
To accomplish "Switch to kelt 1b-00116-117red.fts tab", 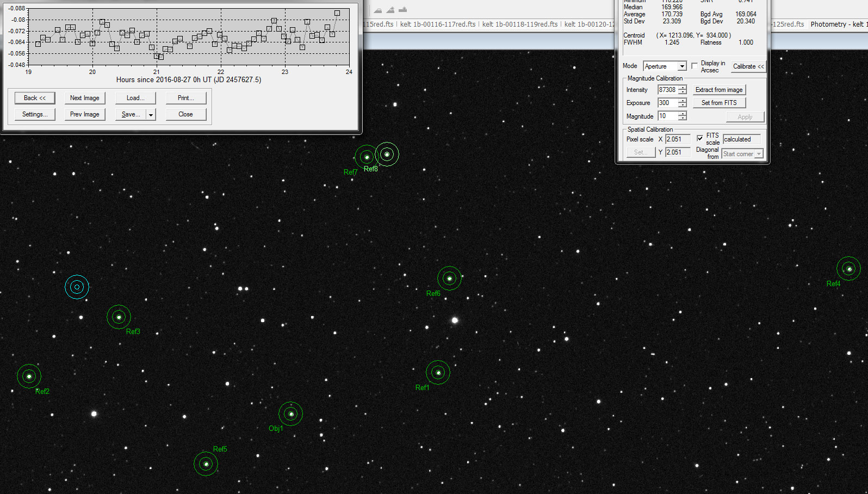I will click(438, 24).
